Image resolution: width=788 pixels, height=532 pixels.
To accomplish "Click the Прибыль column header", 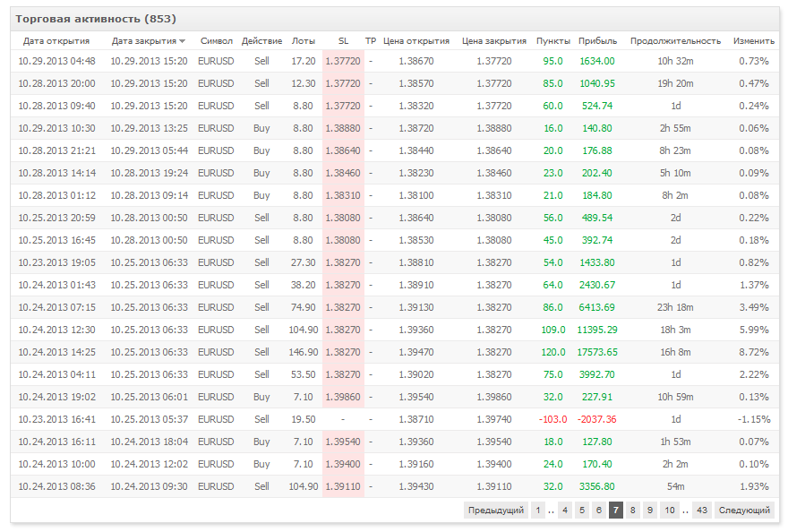I will pyautogui.click(x=597, y=41).
